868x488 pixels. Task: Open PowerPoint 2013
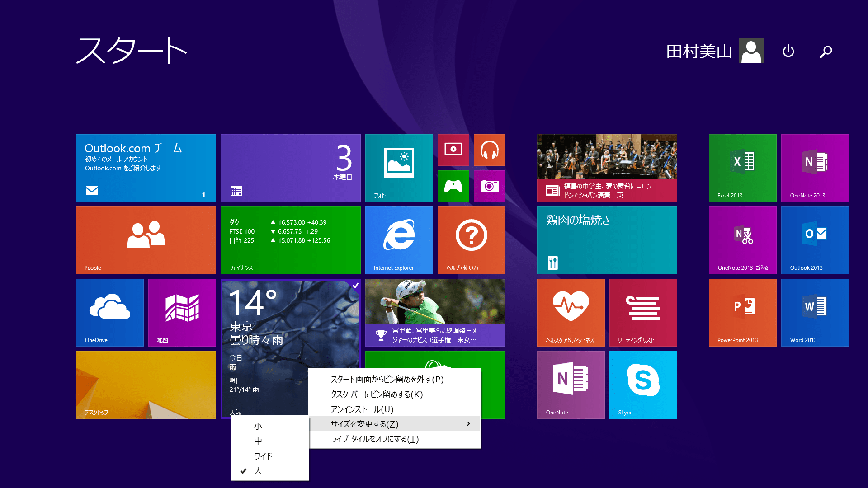click(x=742, y=312)
